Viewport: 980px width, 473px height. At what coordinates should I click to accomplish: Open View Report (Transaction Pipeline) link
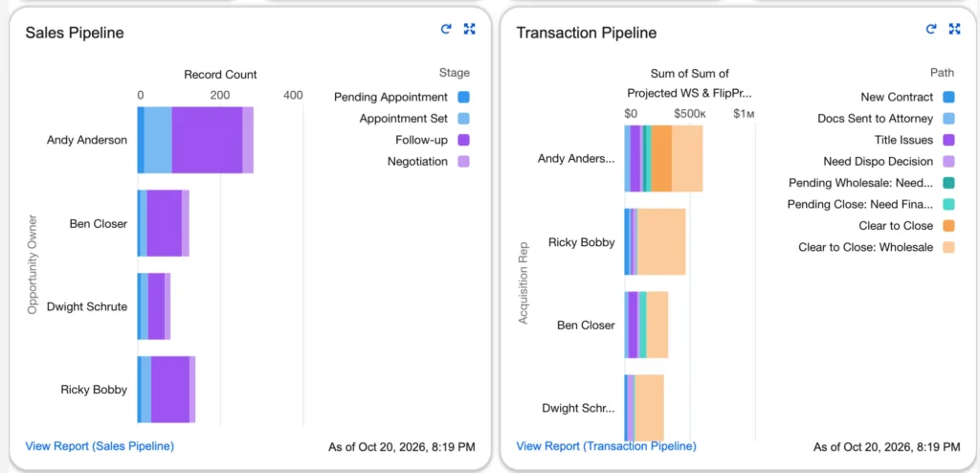606,446
